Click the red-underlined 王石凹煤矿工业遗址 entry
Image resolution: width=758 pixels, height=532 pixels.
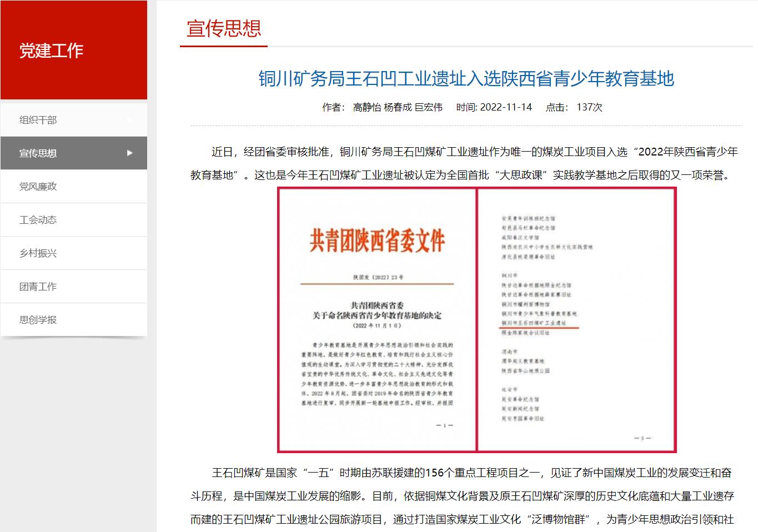click(x=534, y=323)
